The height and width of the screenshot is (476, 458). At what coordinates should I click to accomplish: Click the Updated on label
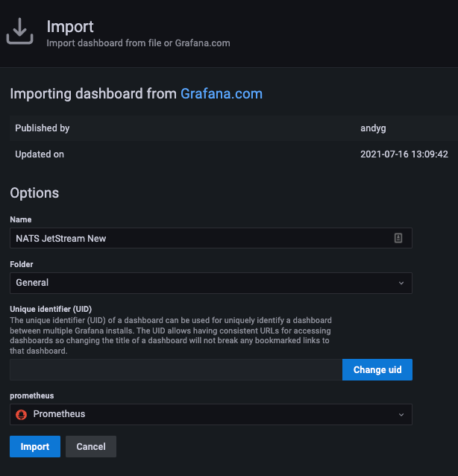click(40, 154)
